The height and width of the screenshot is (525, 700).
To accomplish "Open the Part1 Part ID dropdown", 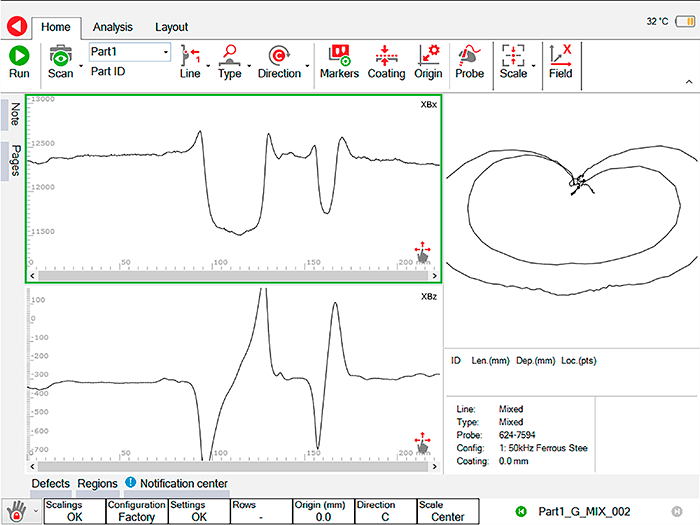I will pos(165,52).
